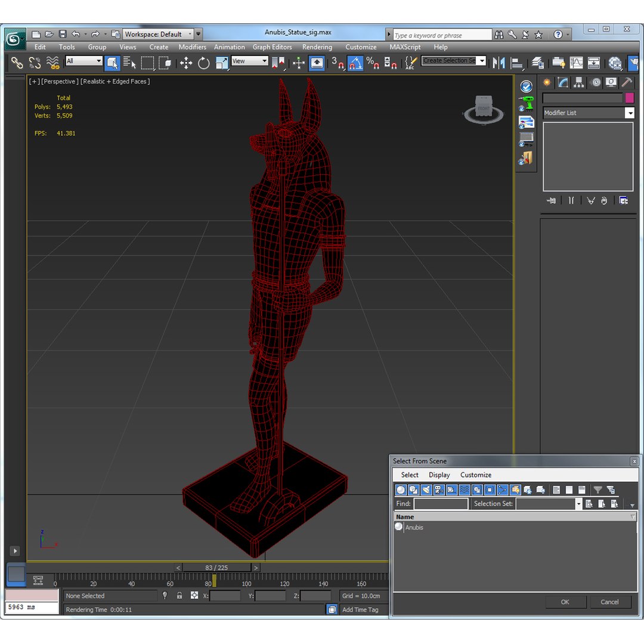
Task: Click the binoculars search icon in title bar
Action: (x=499, y=35)
